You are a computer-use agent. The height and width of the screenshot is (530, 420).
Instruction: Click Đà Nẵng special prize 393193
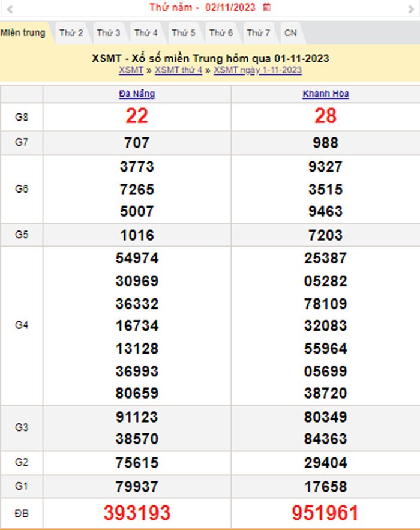tap(137, 513)
